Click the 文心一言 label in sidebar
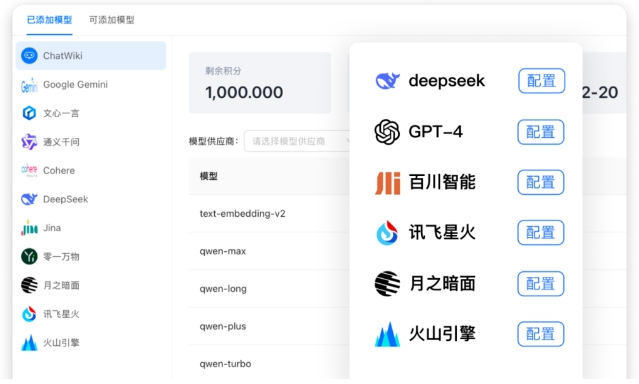Viewport: 639px width, 384px height. [61, 113]
